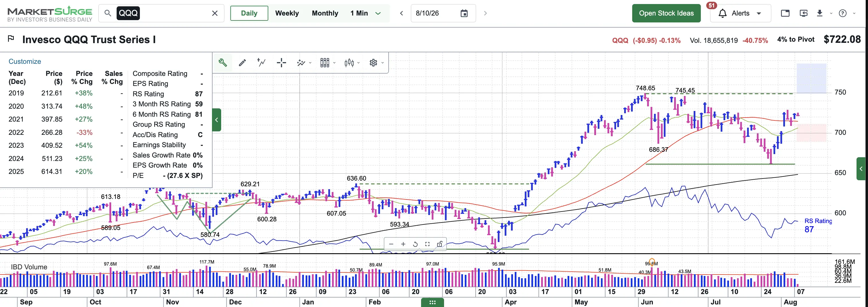The height and width of the screenshot is (307, 868).
Task: Click the QQQ symbol search field
Action: (161, 13)
